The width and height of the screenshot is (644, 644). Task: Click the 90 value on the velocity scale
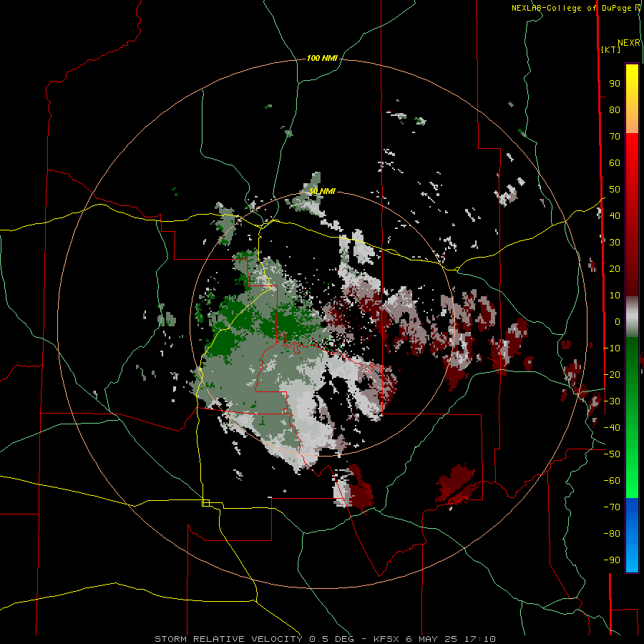(615, 84)
